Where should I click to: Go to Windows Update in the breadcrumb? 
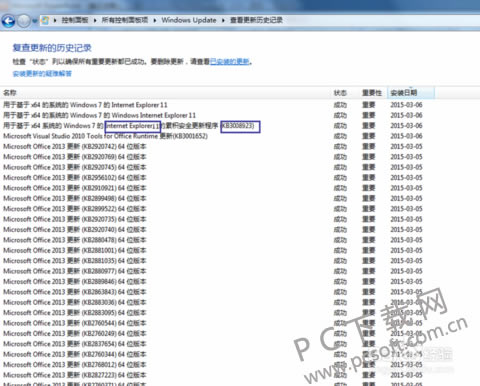coord(189,20)
